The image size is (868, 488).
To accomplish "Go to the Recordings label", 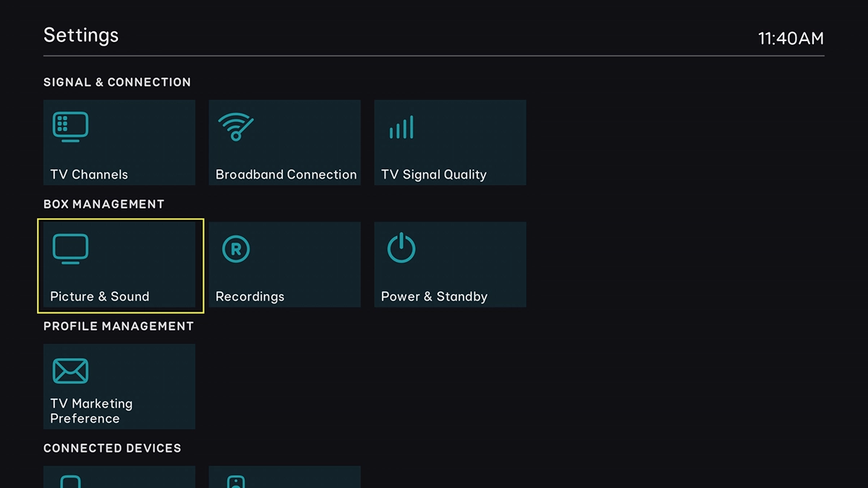I will point(250,296).
